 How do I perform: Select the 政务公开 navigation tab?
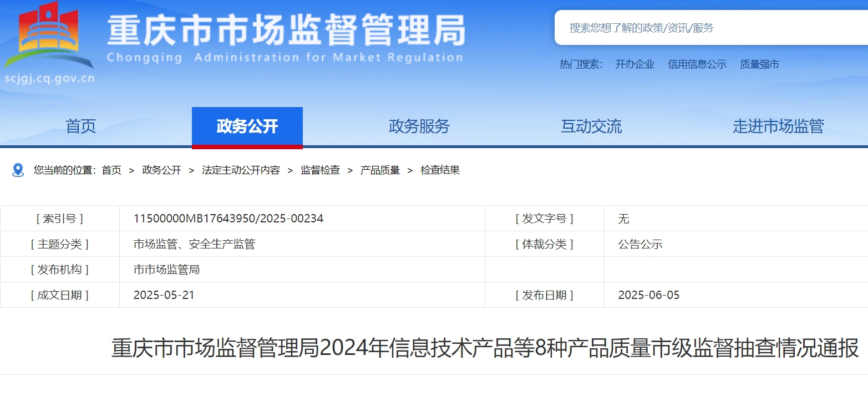tap(247, 126)
